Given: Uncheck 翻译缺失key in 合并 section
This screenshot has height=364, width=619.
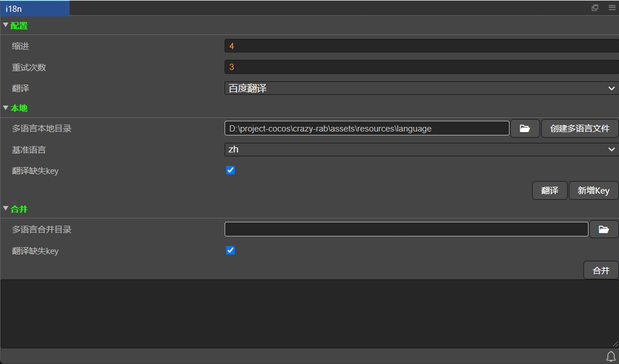Looking at the screenshot, I should click(x=230, y=251).
